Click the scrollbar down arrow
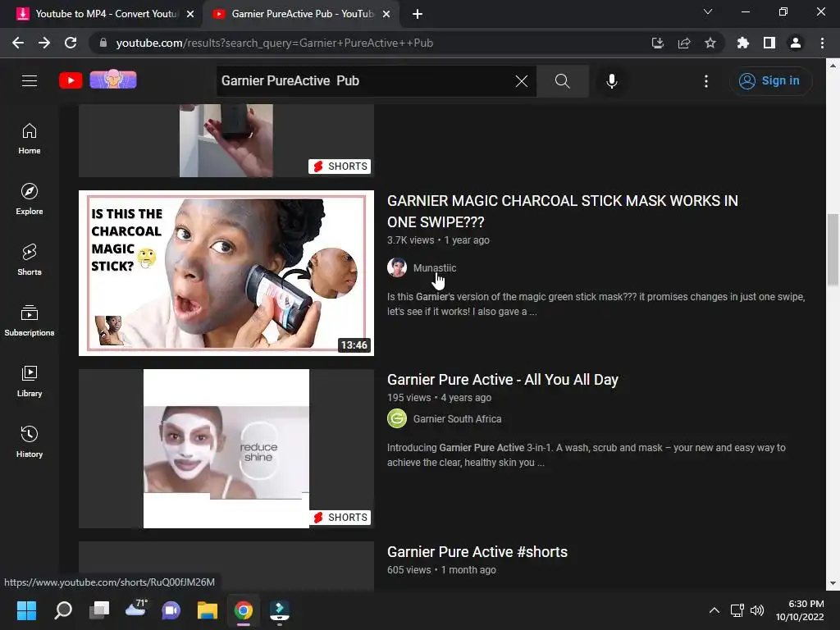Screen dimensions: 840x630 click(833, 583)
